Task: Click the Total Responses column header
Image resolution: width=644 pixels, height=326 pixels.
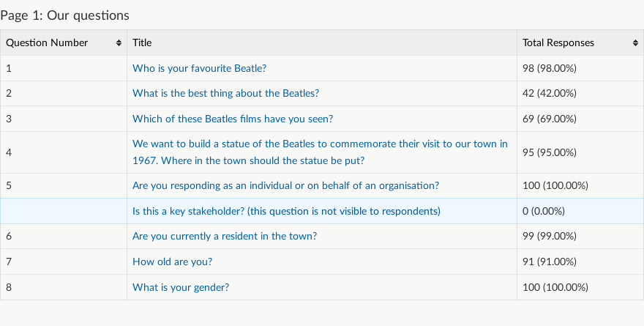Action: [x=580, y=42]
